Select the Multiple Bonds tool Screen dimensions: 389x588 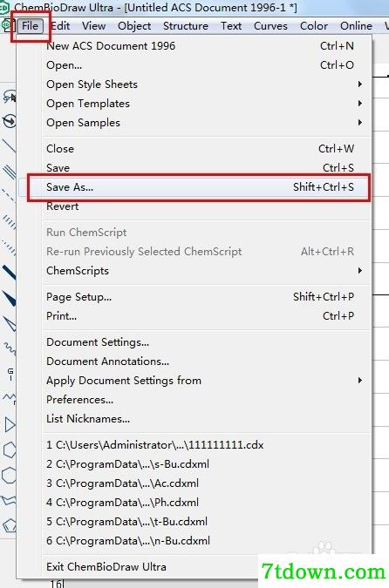click(x=9, y=172)
